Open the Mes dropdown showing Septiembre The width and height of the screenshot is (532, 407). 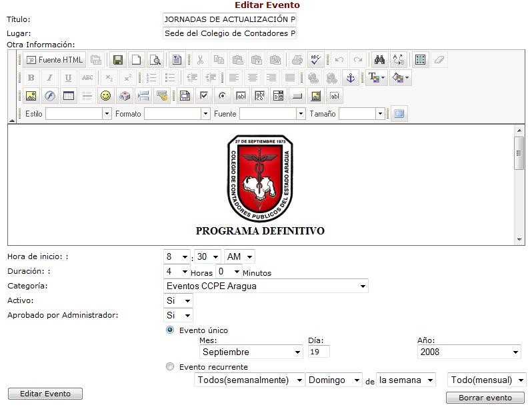251,352
